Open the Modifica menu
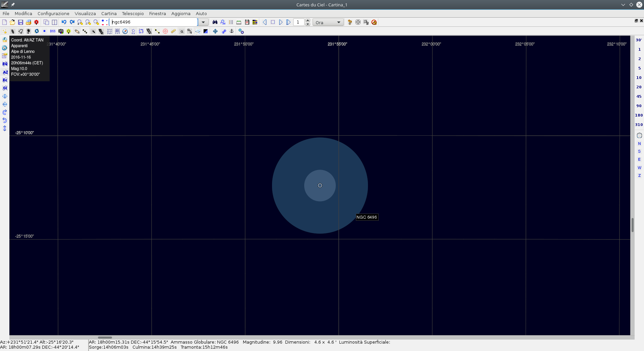Screen dimensions: 644x351 click(23, 13)
